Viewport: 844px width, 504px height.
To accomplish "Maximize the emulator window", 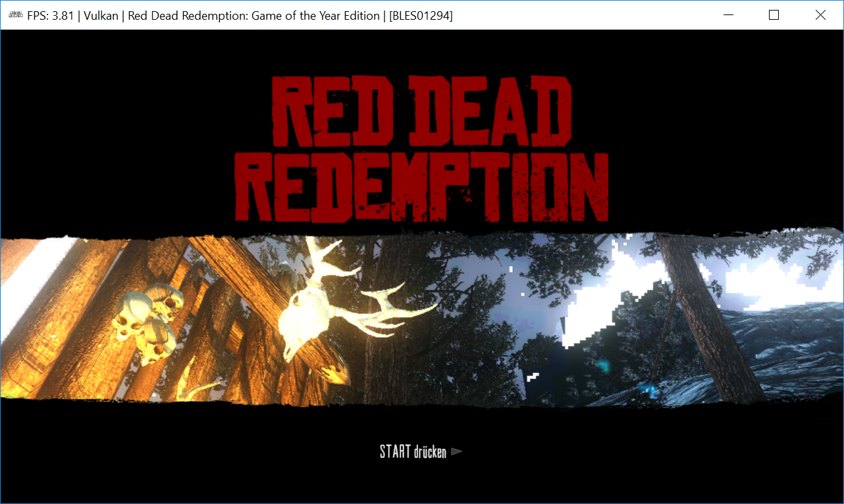I will tap(774, 15).
